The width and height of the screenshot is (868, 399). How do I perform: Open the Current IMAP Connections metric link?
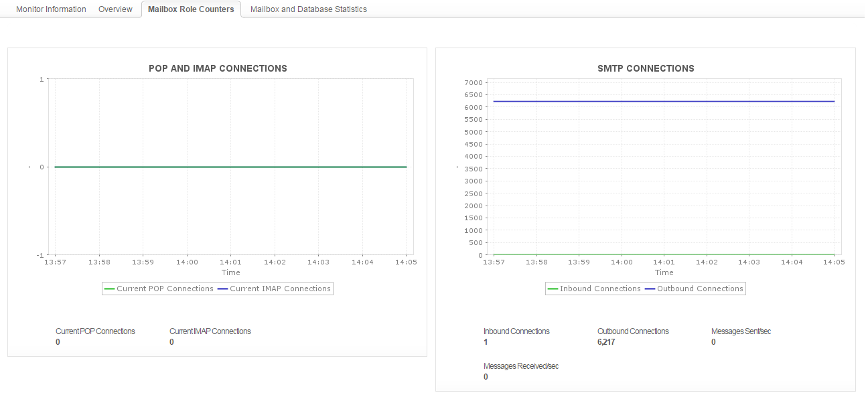pyautogui.click(x=210, y=331)
